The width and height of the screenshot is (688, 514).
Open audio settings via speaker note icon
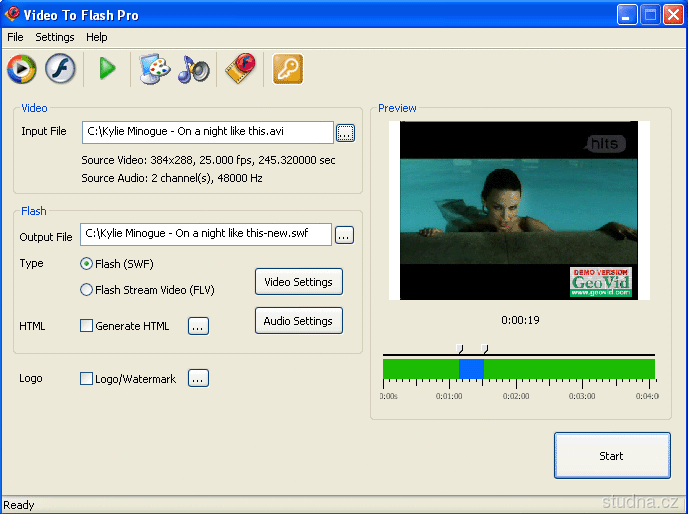(x=194, y=69)
